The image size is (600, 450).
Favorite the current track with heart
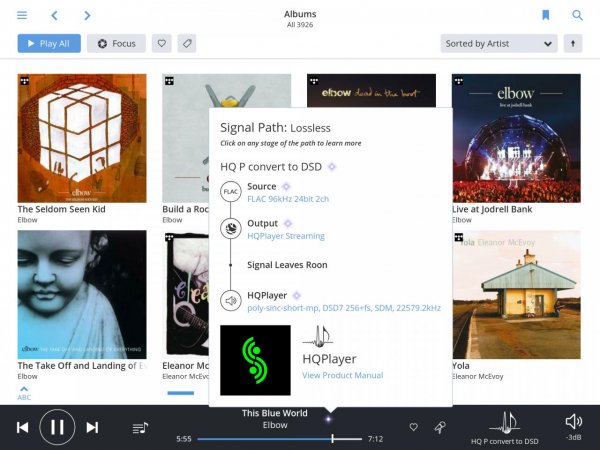pos(413,427)
